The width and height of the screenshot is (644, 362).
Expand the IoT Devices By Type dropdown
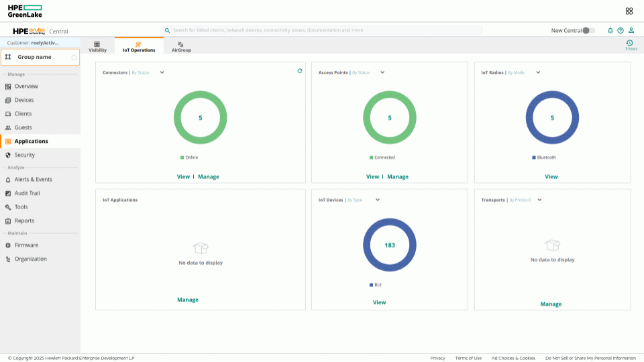click(x=378, y=200)
